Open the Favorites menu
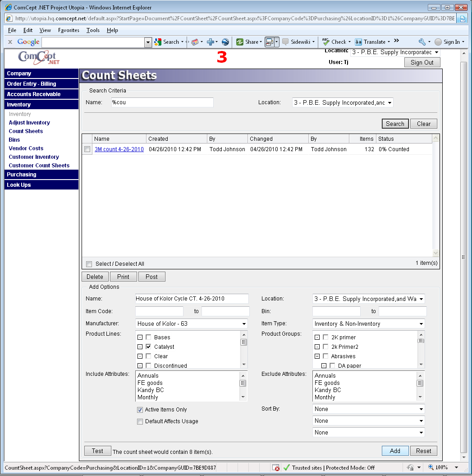The height and width of the screenshot is (476, 472). click(69, 30)
